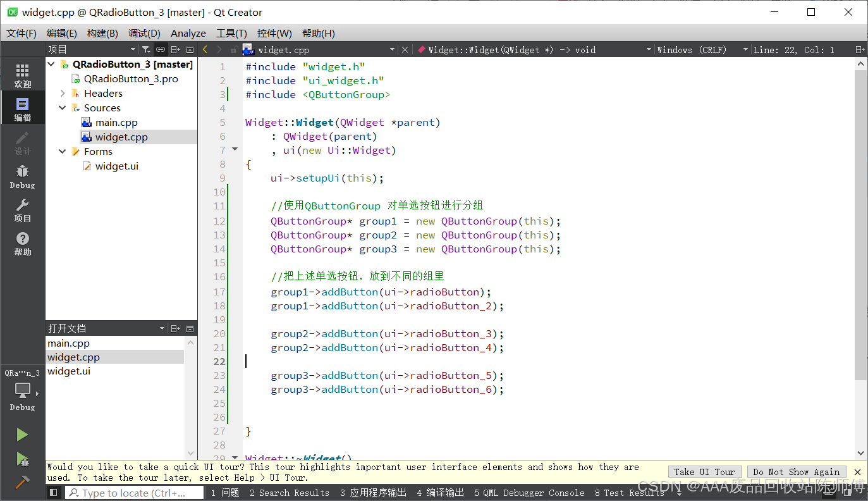Open the 2 Search Results pane
Screen dimensions: 868x501
[289, 492]
